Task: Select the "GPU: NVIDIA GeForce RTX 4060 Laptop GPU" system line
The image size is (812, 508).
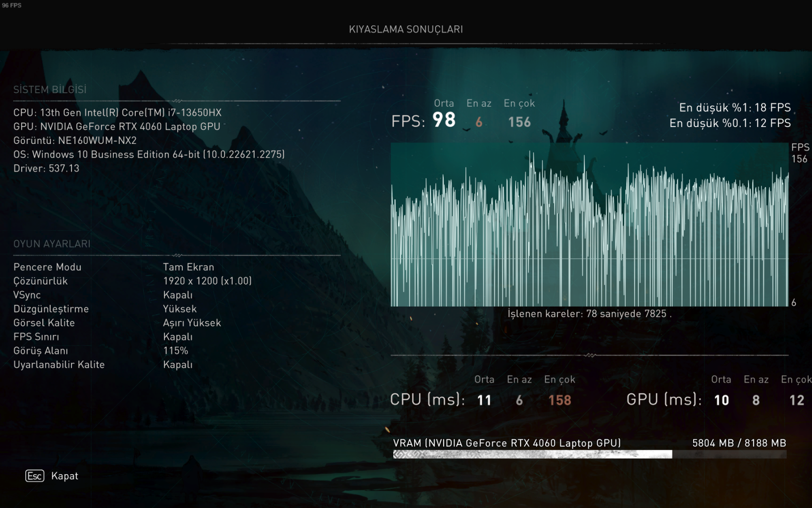Action: 117,127
